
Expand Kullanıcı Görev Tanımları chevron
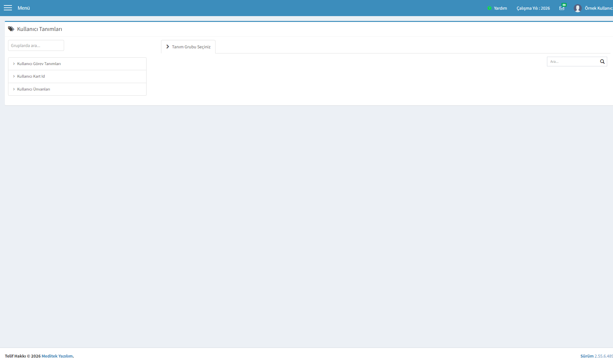coord(14,64)
